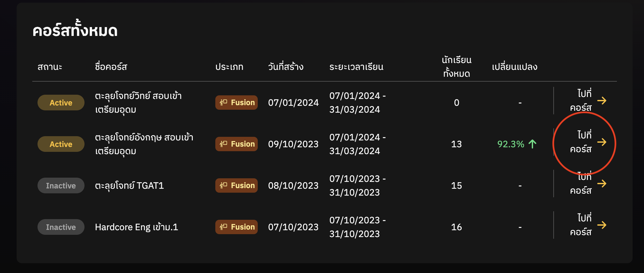Image resolution: width=644 pixels, height=273 pixels.
Task: Open ไปที่คอร์ส link for the circled course
Action: tap(584, 143)
